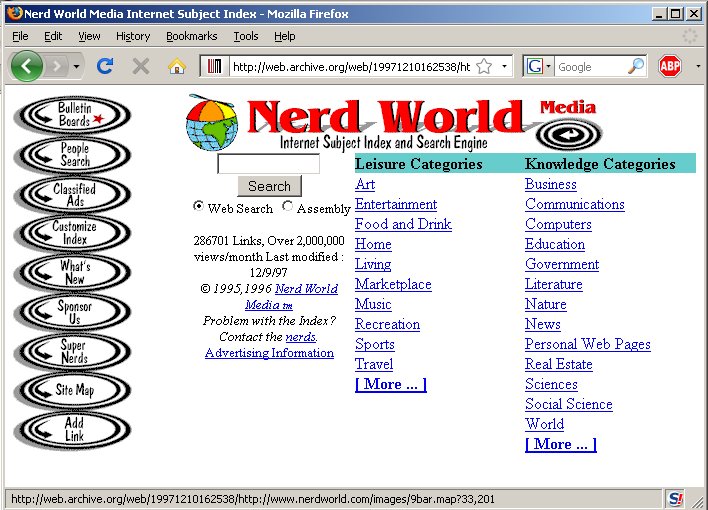
Task: Open the File menu
Action: click(20, 36)
